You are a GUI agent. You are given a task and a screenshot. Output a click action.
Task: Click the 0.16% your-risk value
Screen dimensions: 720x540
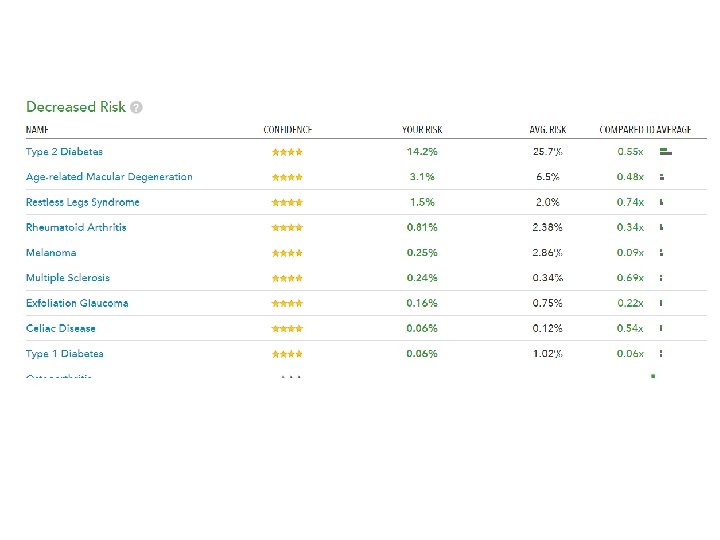[x=422, y=303]
